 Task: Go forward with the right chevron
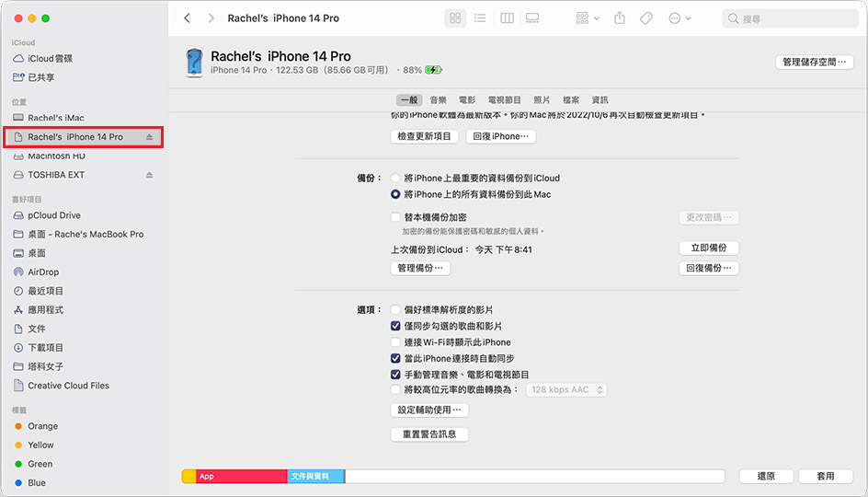coord(211,18)
